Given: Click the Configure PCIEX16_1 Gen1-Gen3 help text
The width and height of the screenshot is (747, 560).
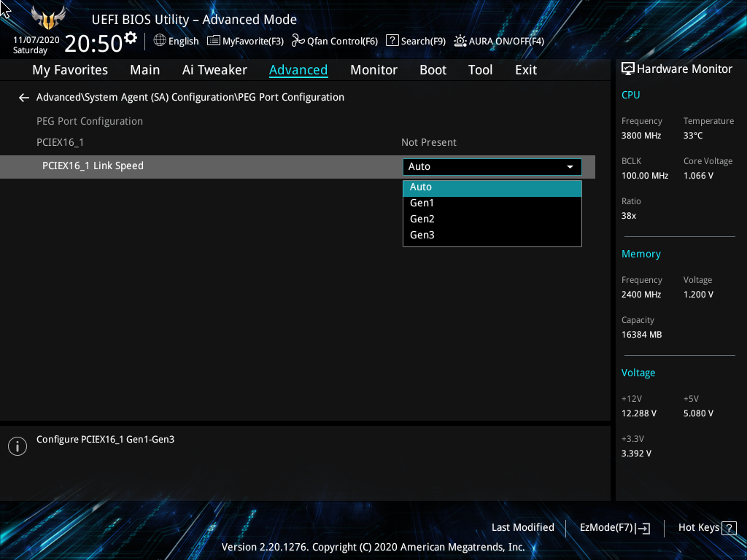Looking at the screenshot, I should 105,440.
